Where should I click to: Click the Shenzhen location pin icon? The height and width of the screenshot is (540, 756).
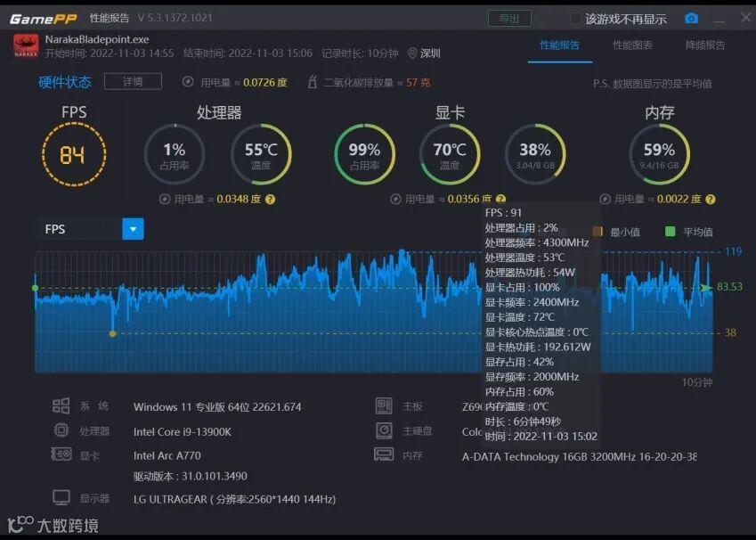point(412,53)
